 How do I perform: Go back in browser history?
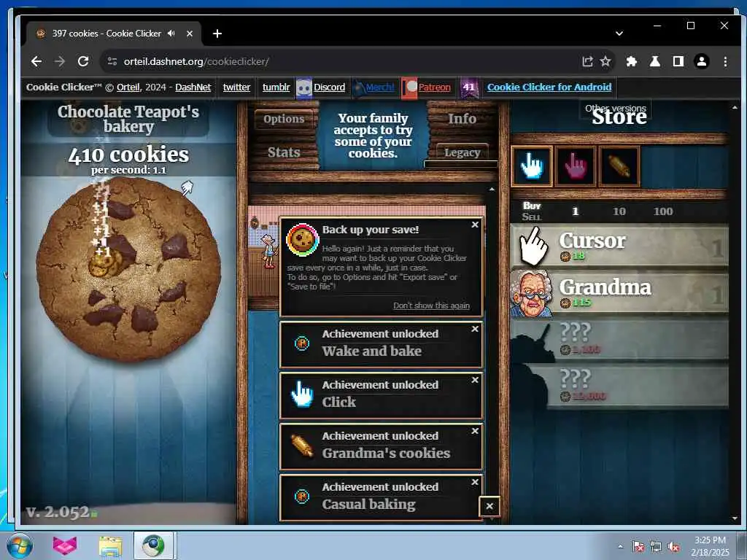pos(36,61)
